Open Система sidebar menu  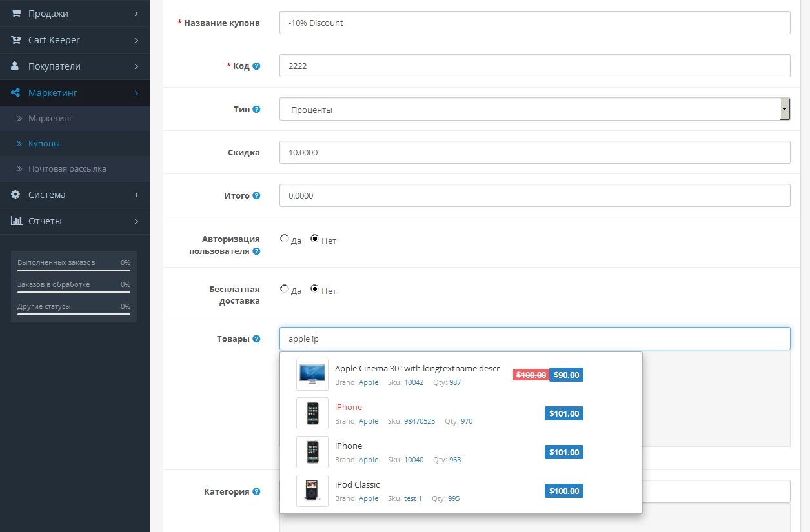tap(75, 194)
